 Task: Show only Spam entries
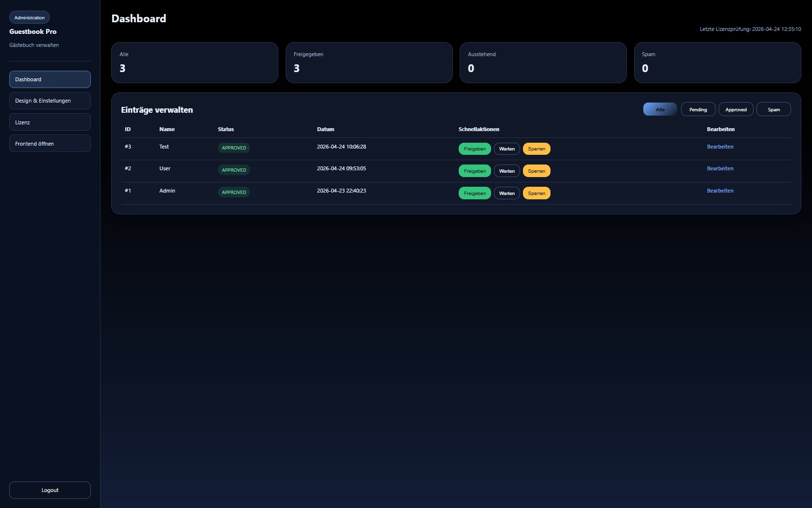tap(773, 109)
